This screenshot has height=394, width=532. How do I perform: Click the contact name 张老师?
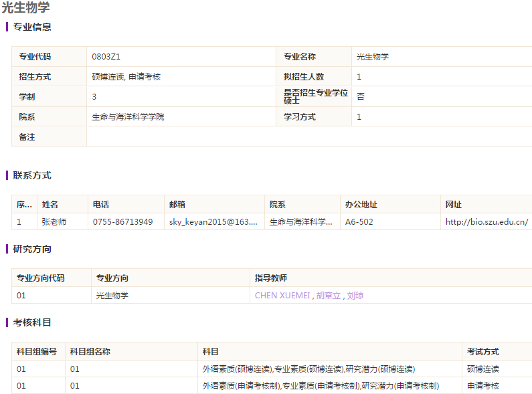click(x=54, y=221)
